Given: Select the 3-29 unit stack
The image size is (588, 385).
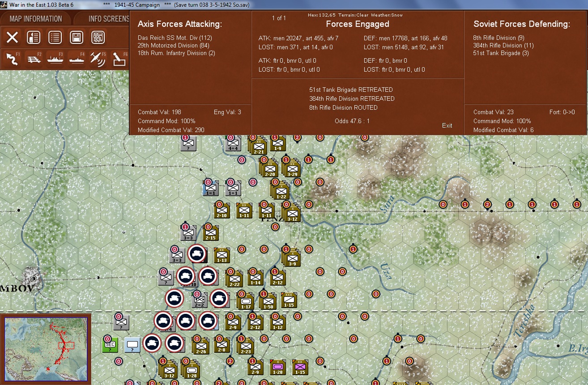Looking at the screenshot, I should (x=292, y=168).
